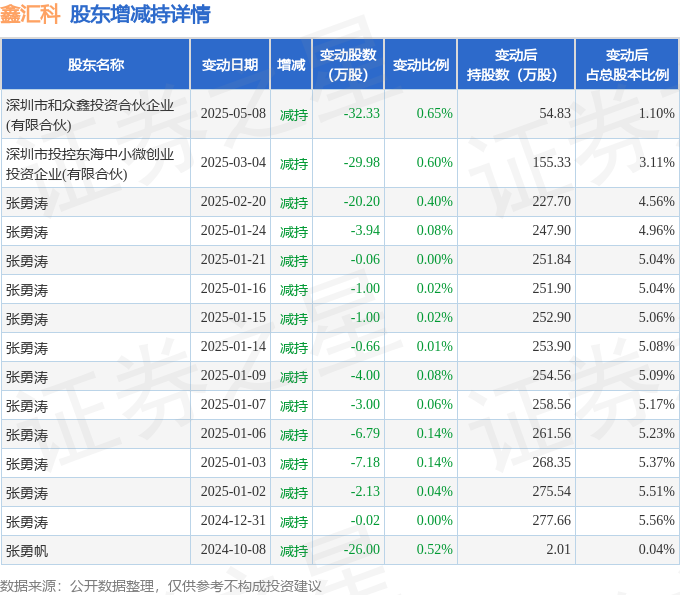Click the post-change holding 2.01
The height and width of the screenshot is (595, 680).
[x=559, y=549]
